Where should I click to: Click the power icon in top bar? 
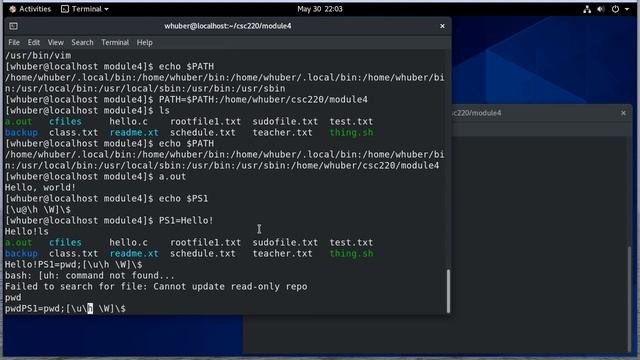[x=615, y=9]
